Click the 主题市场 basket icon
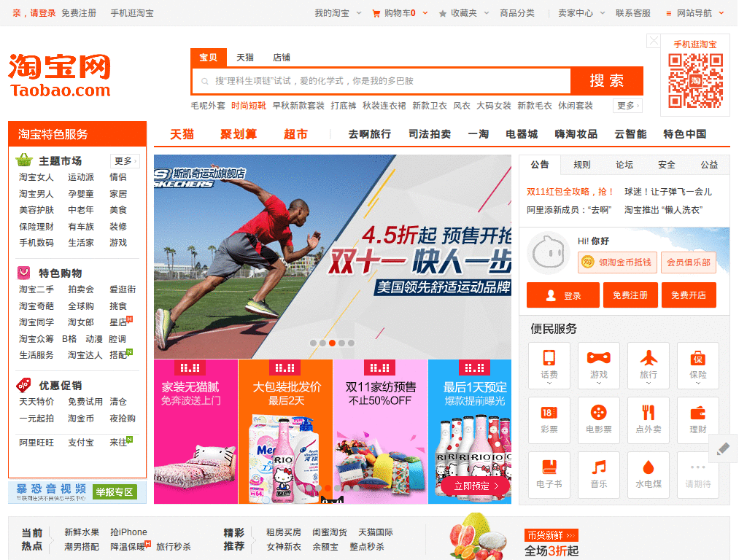This screenshot has height=560, width=747. click(x=24, y=160)
